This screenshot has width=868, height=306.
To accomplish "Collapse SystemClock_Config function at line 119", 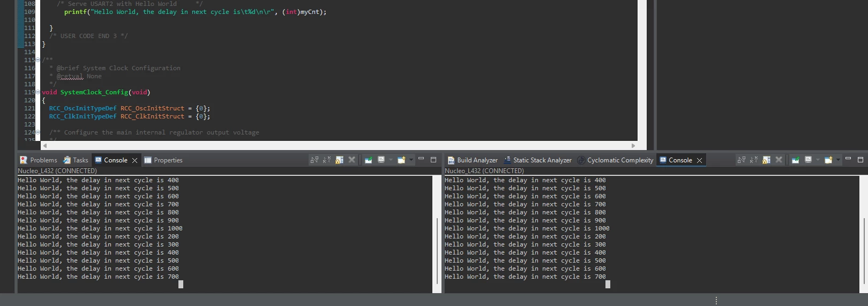I will pos(38,92).
